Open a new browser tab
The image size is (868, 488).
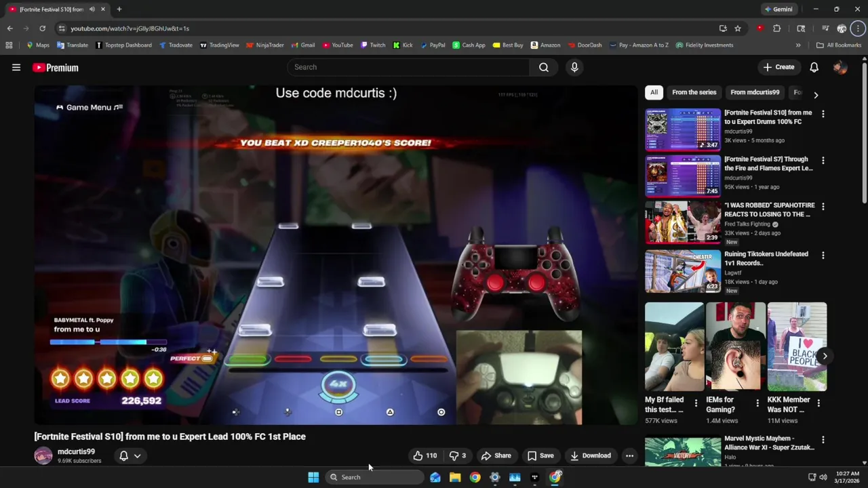(119, 9)
